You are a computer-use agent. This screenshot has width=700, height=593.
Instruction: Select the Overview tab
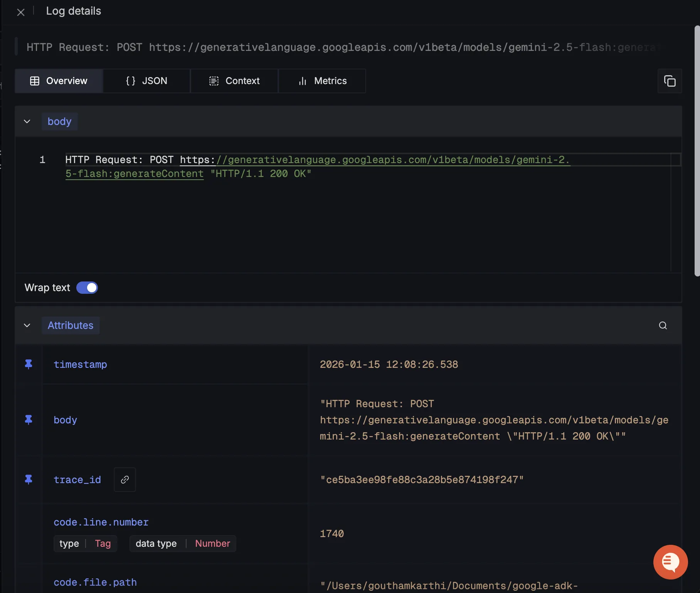tap(59, 81)
